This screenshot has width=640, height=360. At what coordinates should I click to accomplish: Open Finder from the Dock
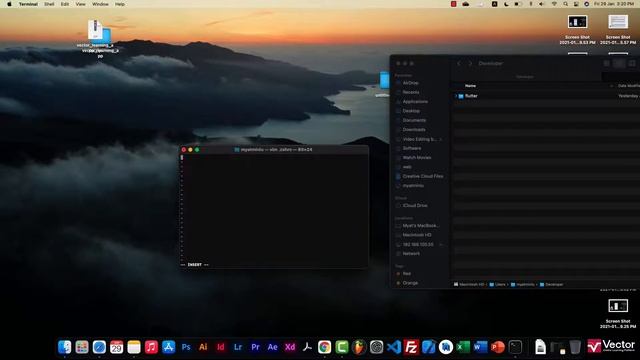point(64,347)
